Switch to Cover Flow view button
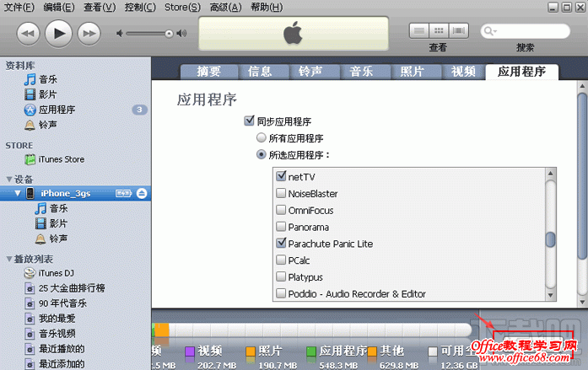 pos(459,30)
